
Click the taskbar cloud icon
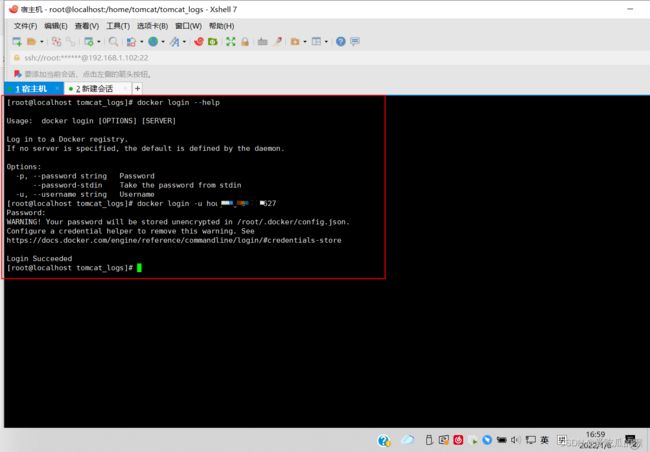pos(407,440)
